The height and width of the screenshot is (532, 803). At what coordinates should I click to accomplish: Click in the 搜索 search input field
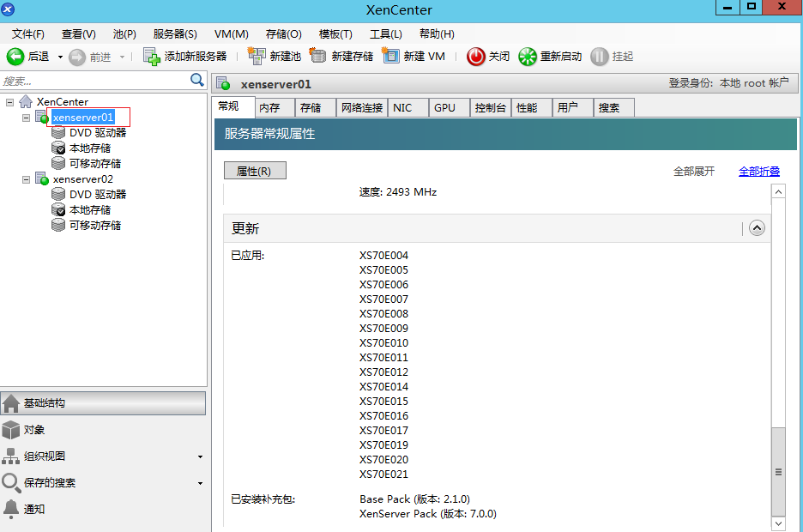[94, 81]
